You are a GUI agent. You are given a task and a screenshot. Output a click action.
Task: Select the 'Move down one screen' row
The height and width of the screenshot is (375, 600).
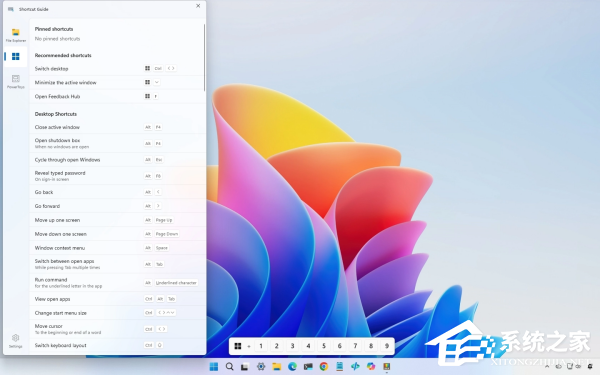tap(117, 234)
